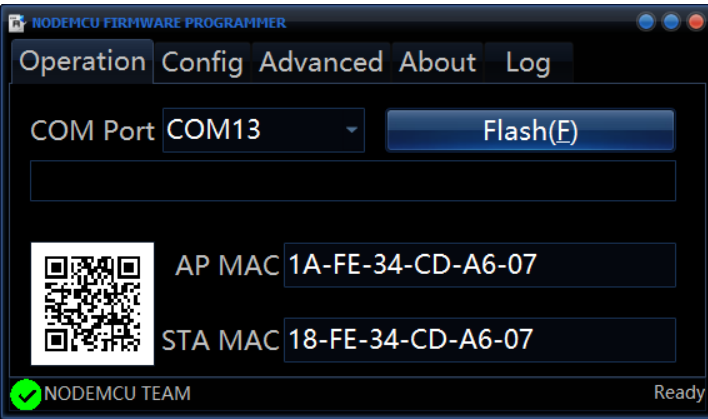Click the QR code image
708x419 pixels.
92,303
